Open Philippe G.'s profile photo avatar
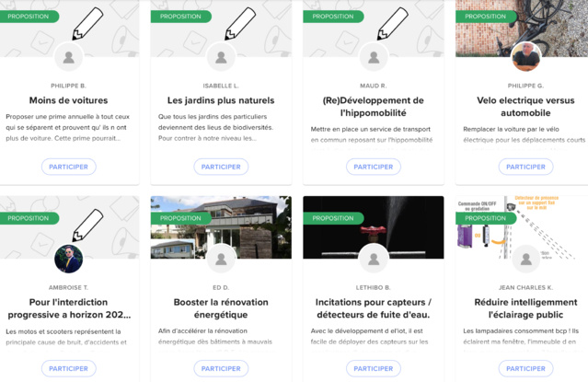This screenshot has height=382, width=588. click(x=525, y=57)
